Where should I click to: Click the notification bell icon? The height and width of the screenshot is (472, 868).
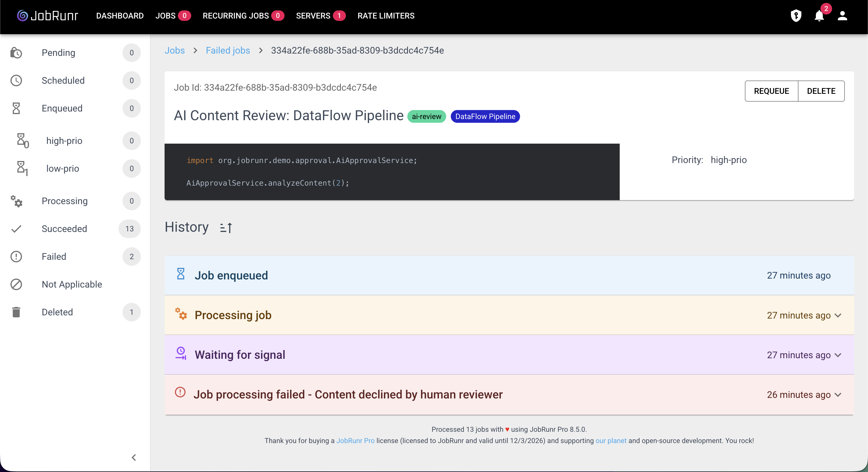coord(819,16)
